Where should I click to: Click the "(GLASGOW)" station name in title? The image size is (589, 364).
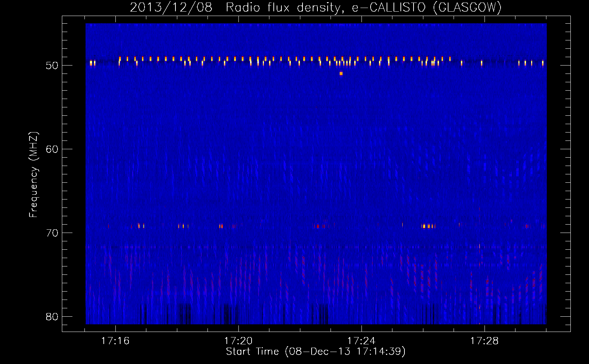(x=467, y=7)
